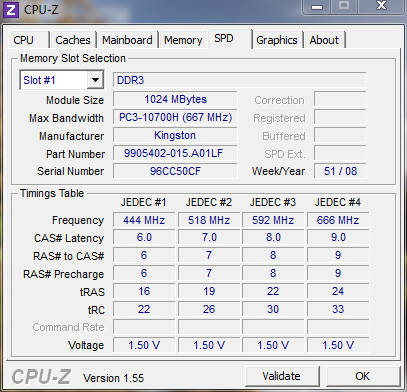
Task: Show the About tab
Action: coord(324,40)
